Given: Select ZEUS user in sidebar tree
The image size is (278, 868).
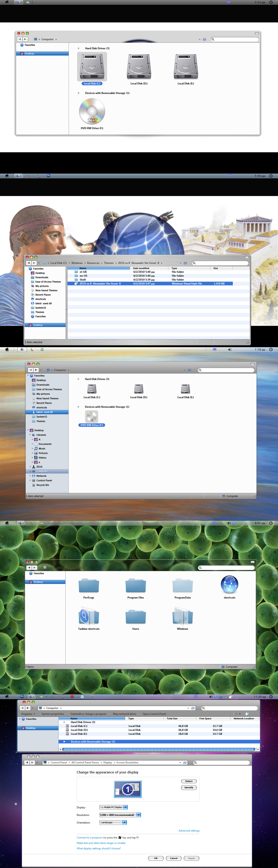Looking at the screenshot, I should (39, 467).
